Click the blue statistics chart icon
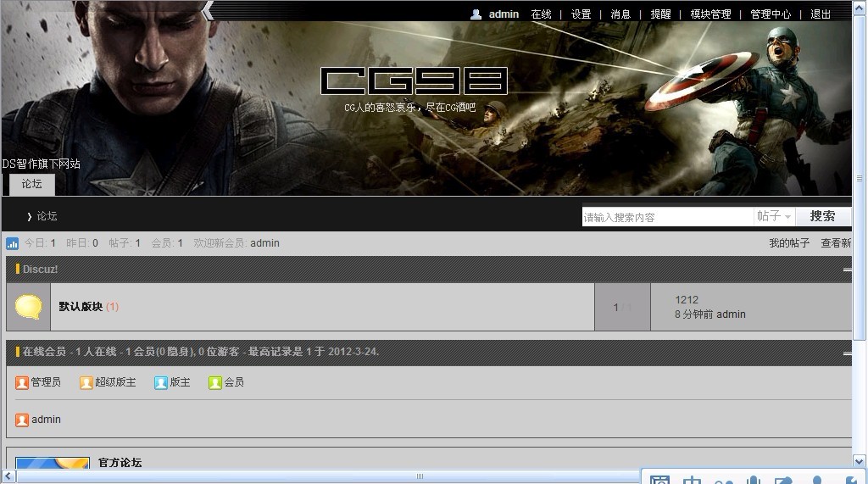The height and width of the screenshot is (484, 868). click(12, 243)
